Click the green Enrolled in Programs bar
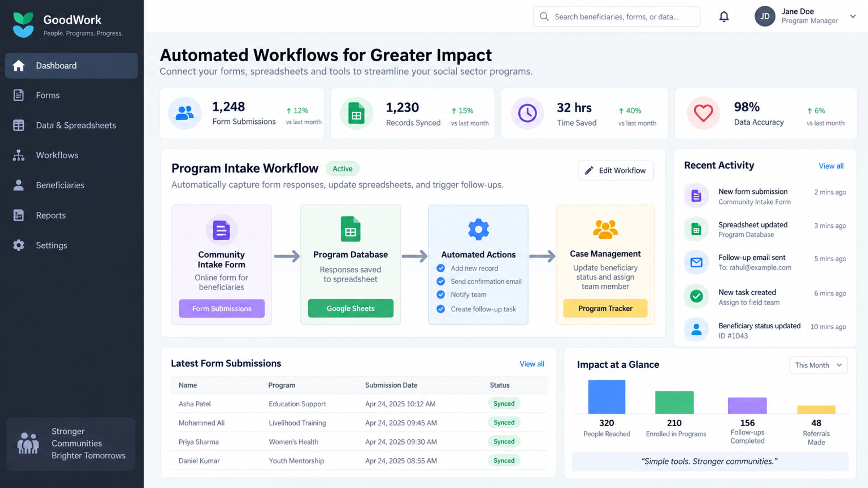The height and width of the screenshot is (488, 868). 674,403
